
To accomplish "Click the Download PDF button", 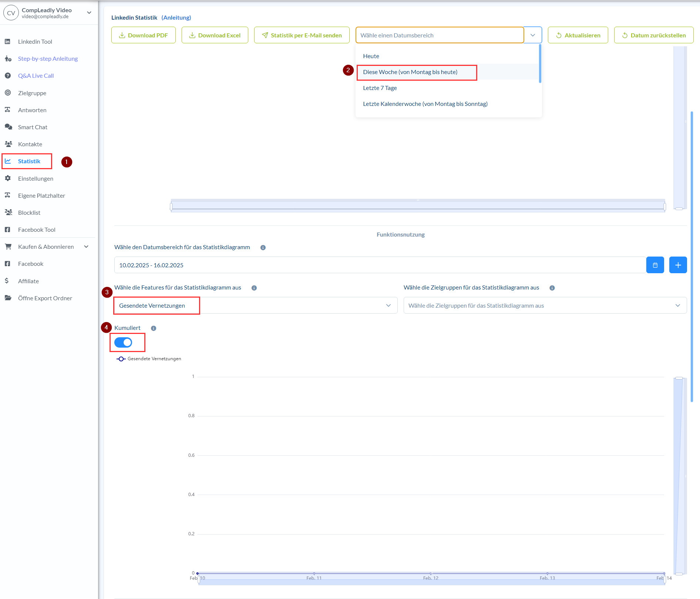I will tap(144, 35).
